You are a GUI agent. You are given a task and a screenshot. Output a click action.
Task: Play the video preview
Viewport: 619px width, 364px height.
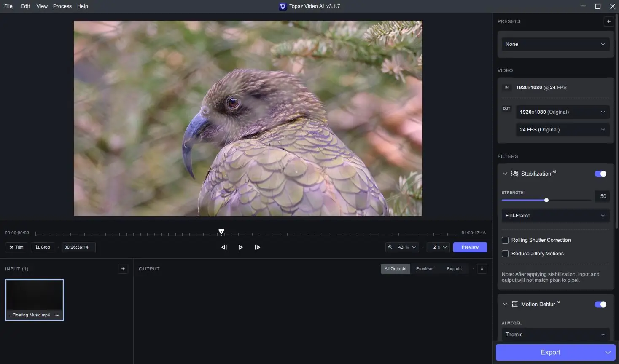pos(240,247)
